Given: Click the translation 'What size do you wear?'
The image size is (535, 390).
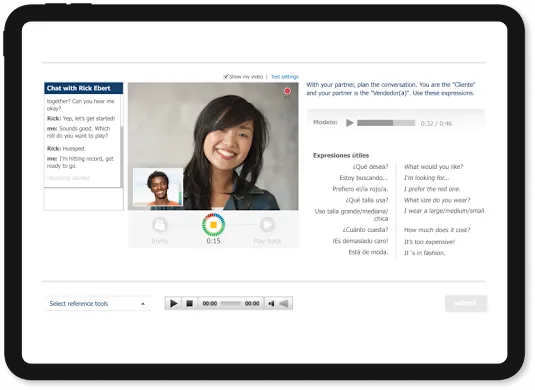Looking at the screenshot, I should tap(437, 200).
